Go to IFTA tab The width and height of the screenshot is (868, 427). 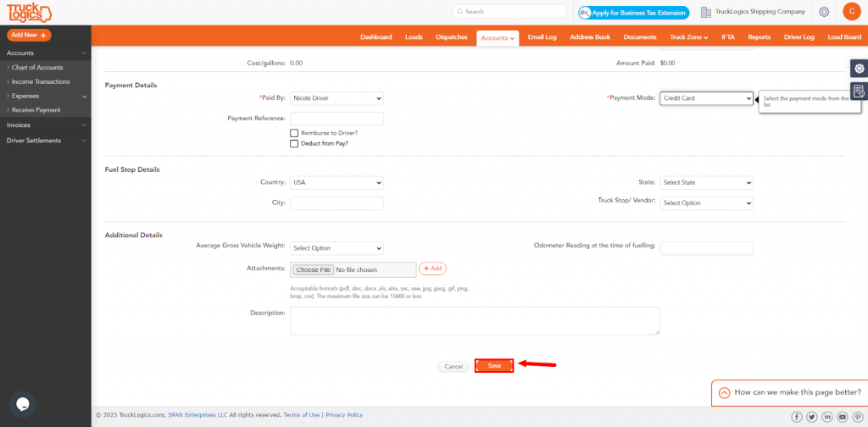(728, 37)
